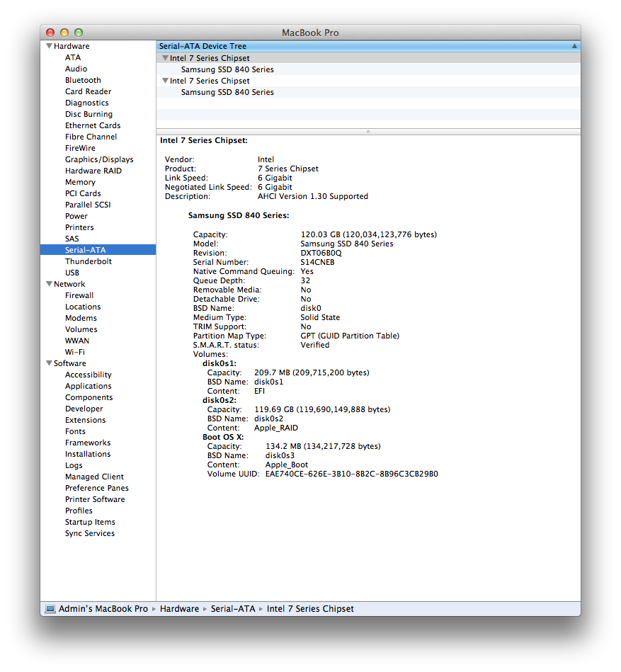The image size is (621, 672).
Task: Open Audio hardware info
Action: click(76, 69)
